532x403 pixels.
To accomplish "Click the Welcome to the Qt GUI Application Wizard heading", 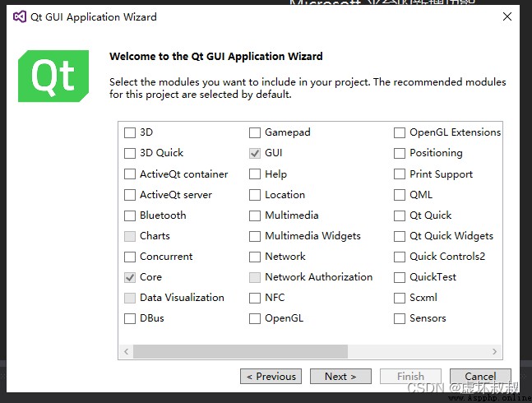I will pos(215,56).
